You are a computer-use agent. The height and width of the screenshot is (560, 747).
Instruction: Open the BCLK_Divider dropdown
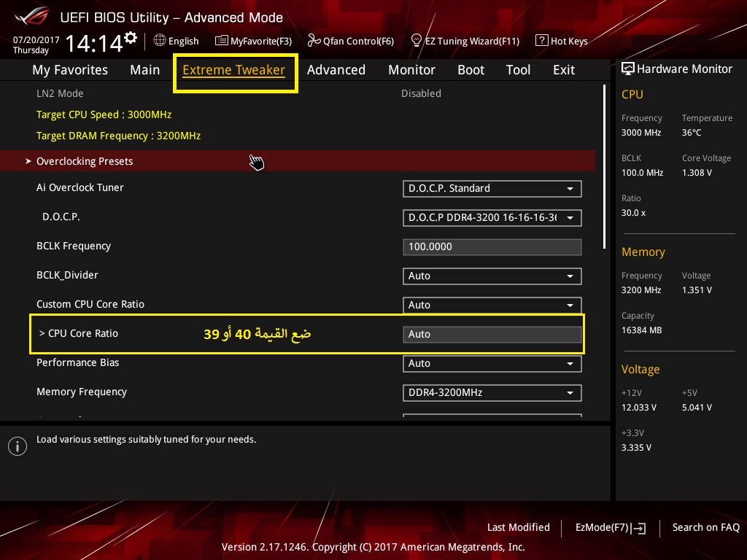coord(492,276)
